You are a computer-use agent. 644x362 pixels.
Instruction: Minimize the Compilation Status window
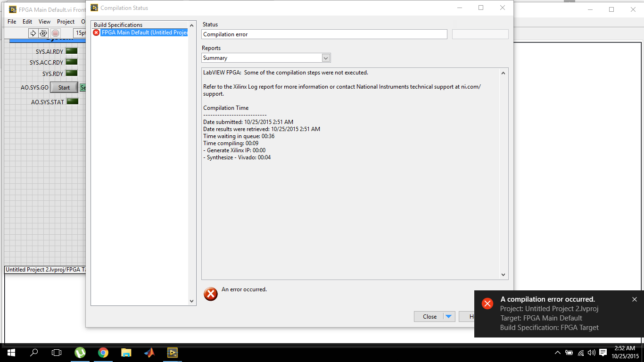(459, 8)
